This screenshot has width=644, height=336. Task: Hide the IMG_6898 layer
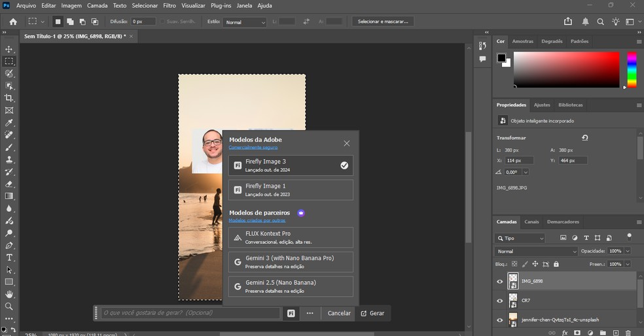tap(500, 281)
